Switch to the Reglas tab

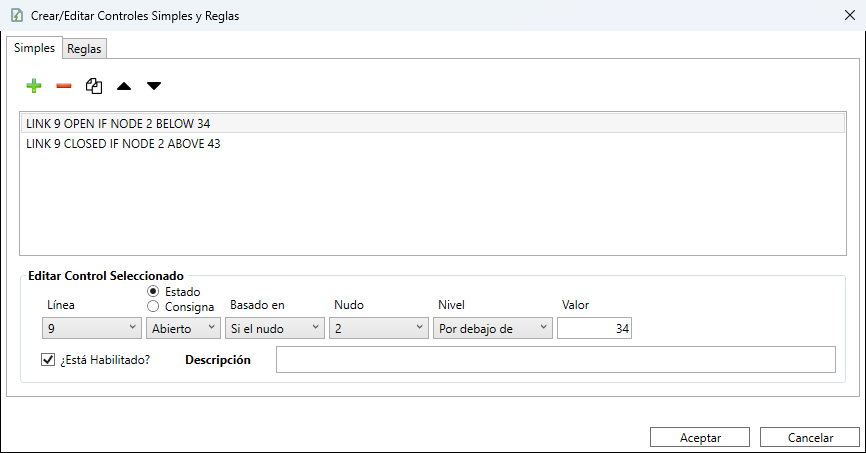click(84, 49)
